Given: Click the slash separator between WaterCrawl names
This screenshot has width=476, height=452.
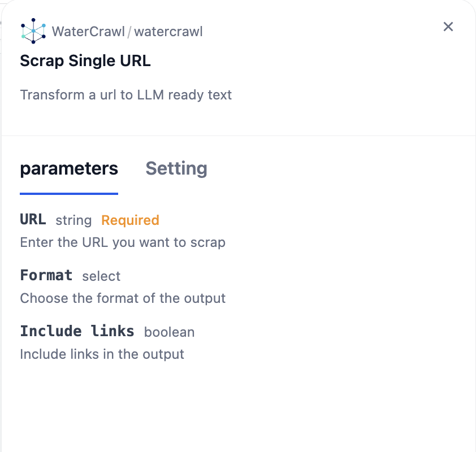Looking at the screenshot, I should click(129, 32).
